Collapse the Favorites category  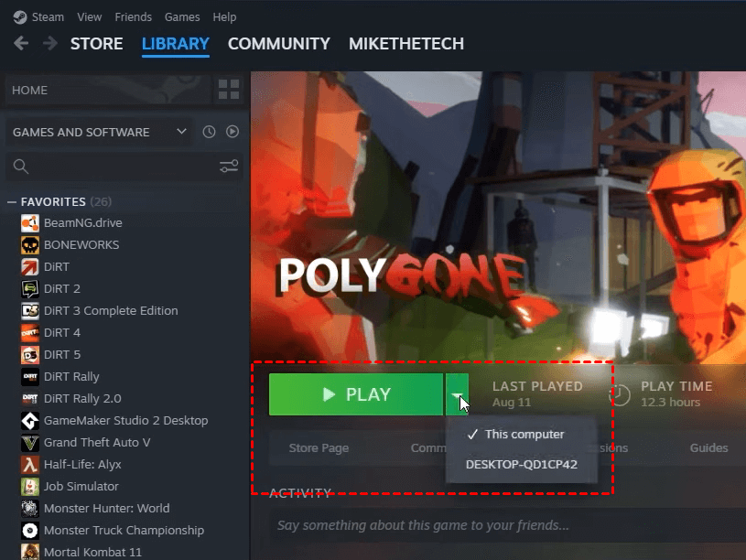point(12,202)
